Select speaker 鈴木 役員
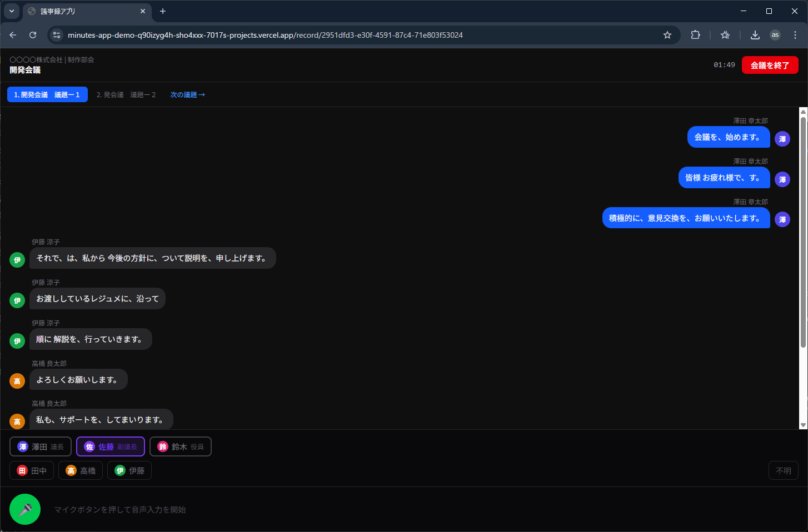808x532 pixels. [181, 446]
